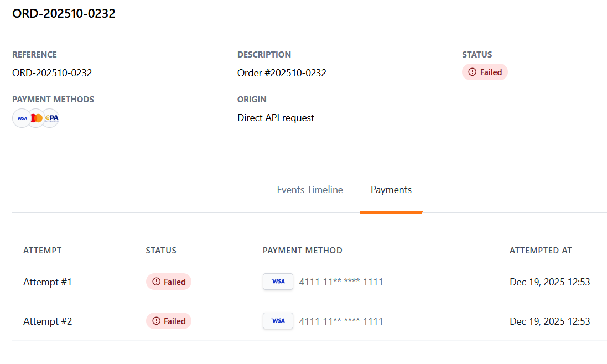Click the Direct API request origin value
The height and width of the screenshot is (364, 607).
pyautogui.click(x=276, y=118)
